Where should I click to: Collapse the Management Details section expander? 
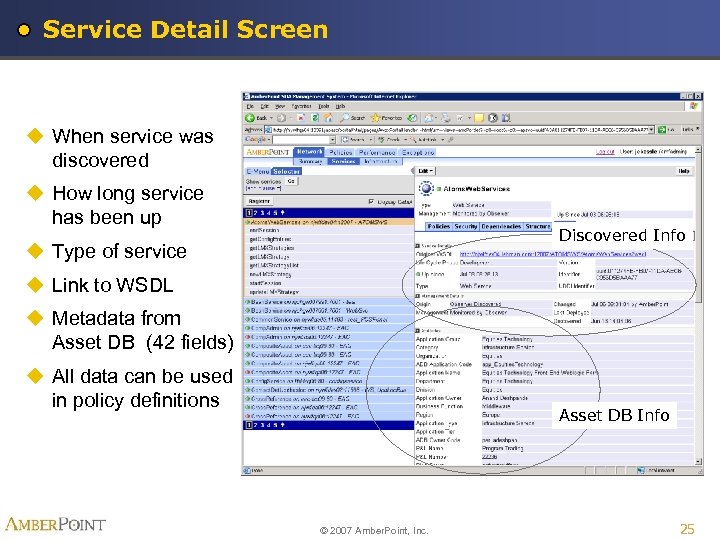point(418,296)
